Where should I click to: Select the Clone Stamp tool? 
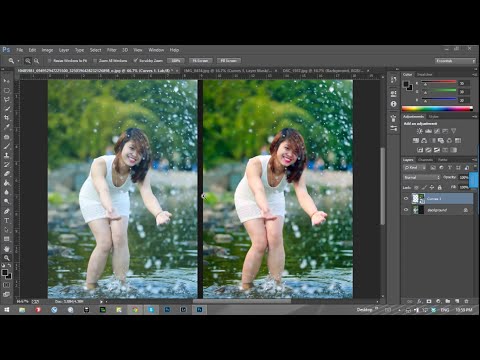point(6,155)
